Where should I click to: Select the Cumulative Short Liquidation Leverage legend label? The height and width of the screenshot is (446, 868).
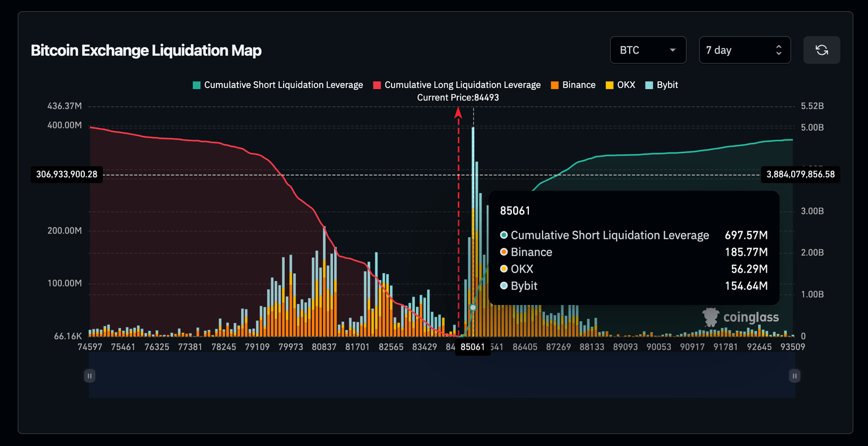[x=283, y=85]
